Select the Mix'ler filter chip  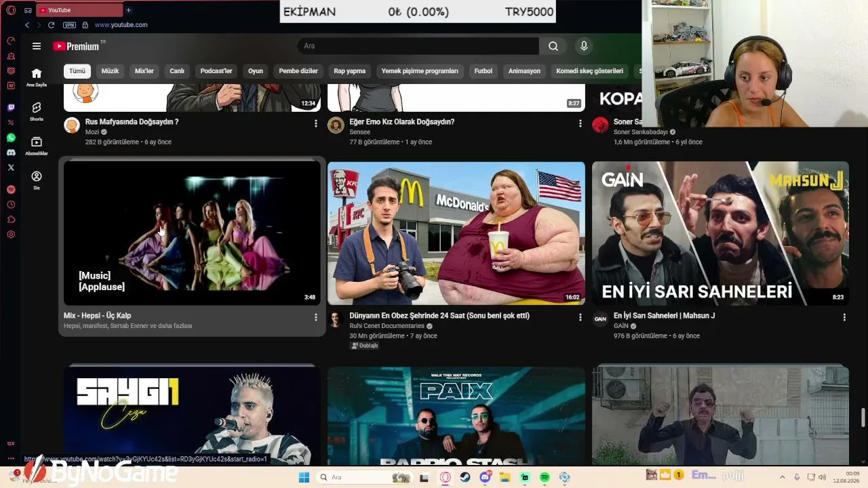pyautogui.click(x=144, y=71)
